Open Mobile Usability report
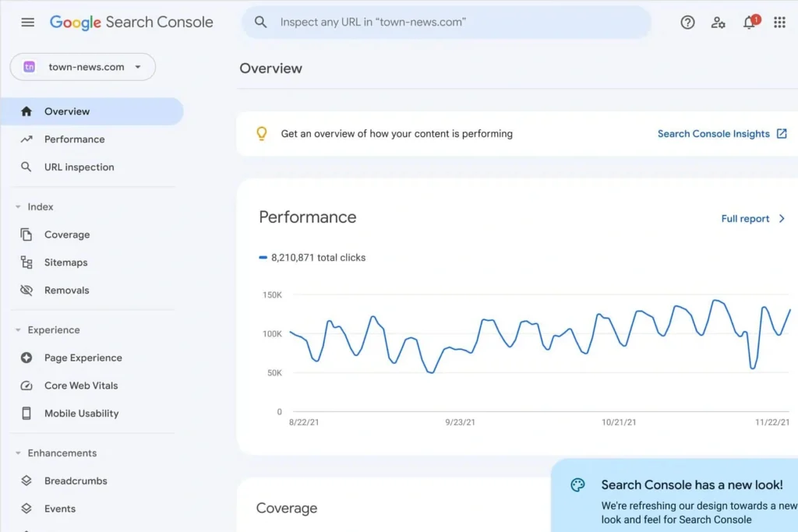Screen dimensions: 798x532 [92, 414]
